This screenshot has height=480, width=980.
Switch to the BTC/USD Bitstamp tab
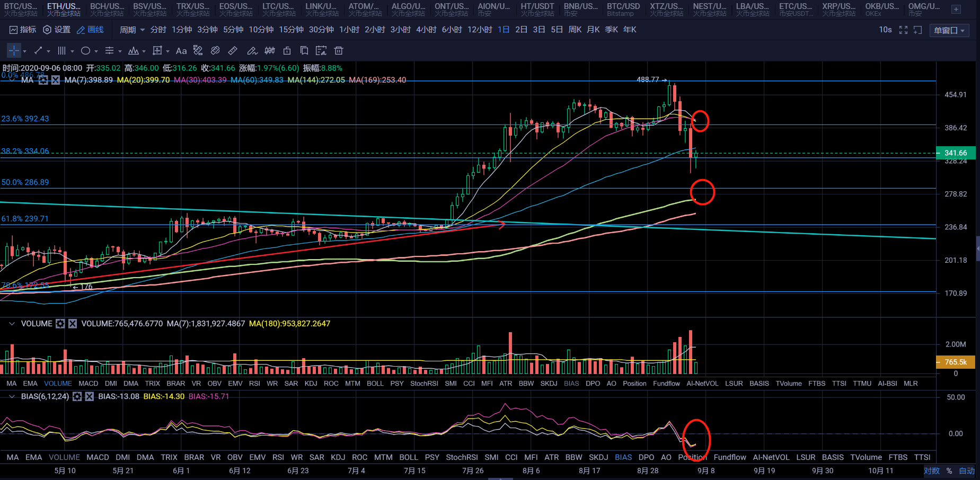(x=623, y=10)
